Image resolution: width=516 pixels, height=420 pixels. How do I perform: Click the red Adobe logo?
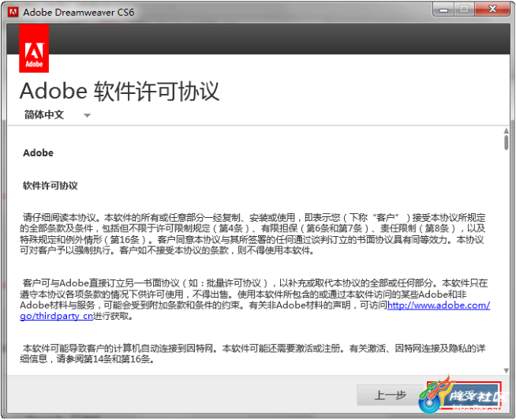point(34,48)
